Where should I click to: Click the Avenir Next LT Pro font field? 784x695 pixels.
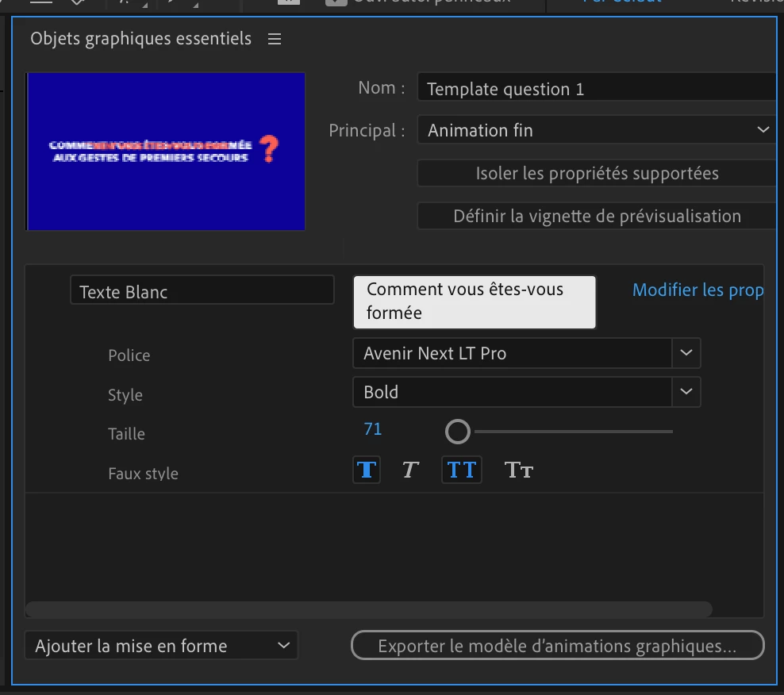(x=512, y=353)
